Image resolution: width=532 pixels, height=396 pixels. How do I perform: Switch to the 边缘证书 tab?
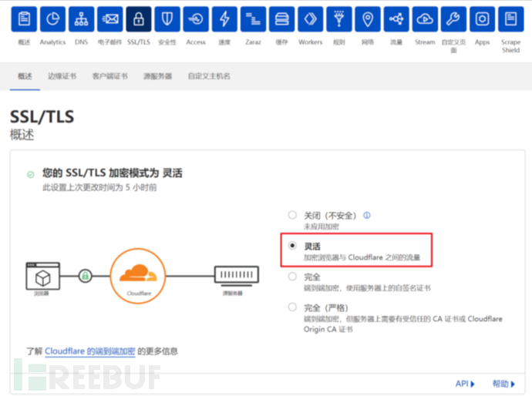point(62,76)
